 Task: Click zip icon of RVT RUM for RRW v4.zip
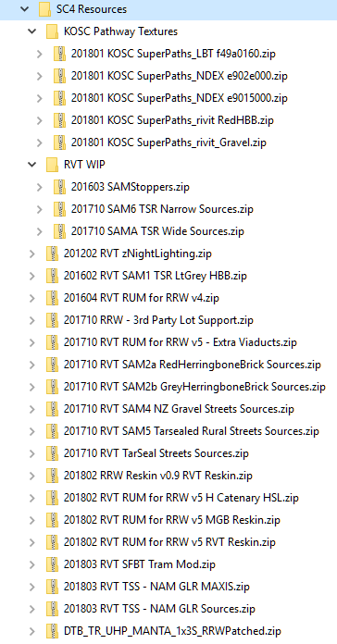(52, 298)
